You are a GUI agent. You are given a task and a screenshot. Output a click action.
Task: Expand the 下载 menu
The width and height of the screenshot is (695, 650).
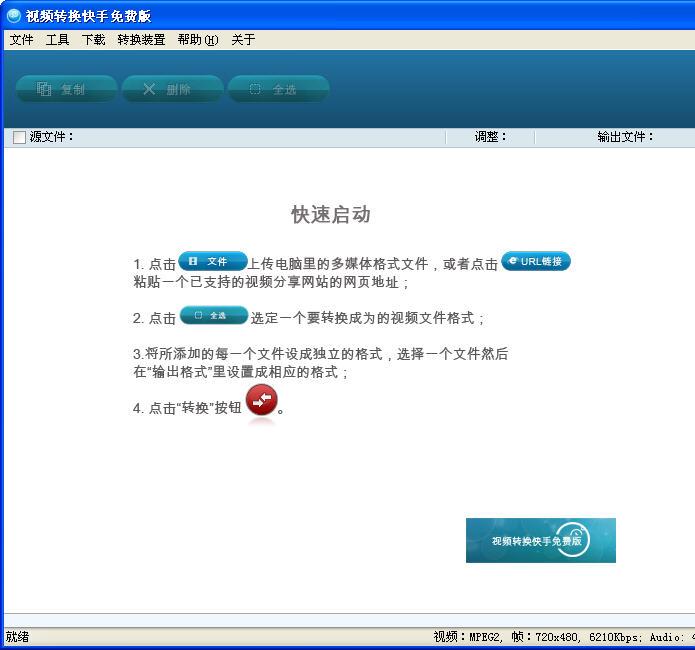click(93, 40)
